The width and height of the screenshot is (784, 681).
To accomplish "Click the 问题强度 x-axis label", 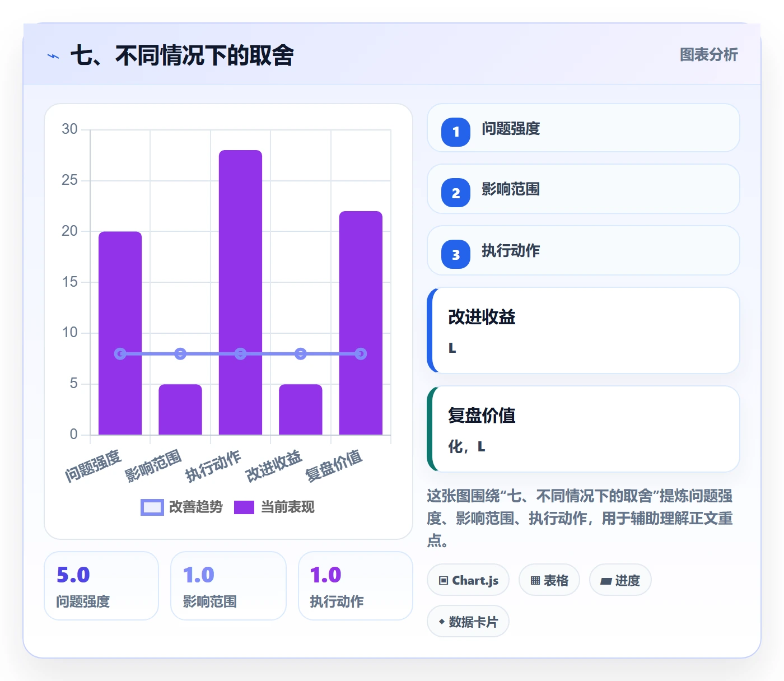I will point(93,466).
